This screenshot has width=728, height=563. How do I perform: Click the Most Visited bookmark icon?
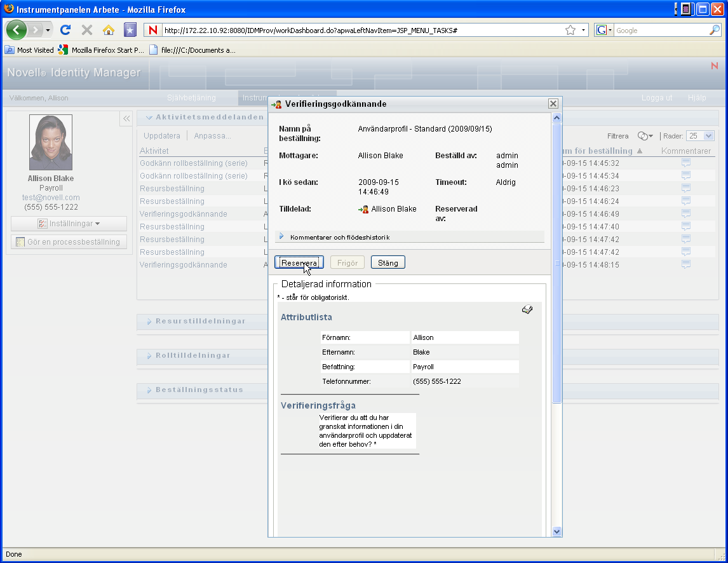[x=10, y=50]
